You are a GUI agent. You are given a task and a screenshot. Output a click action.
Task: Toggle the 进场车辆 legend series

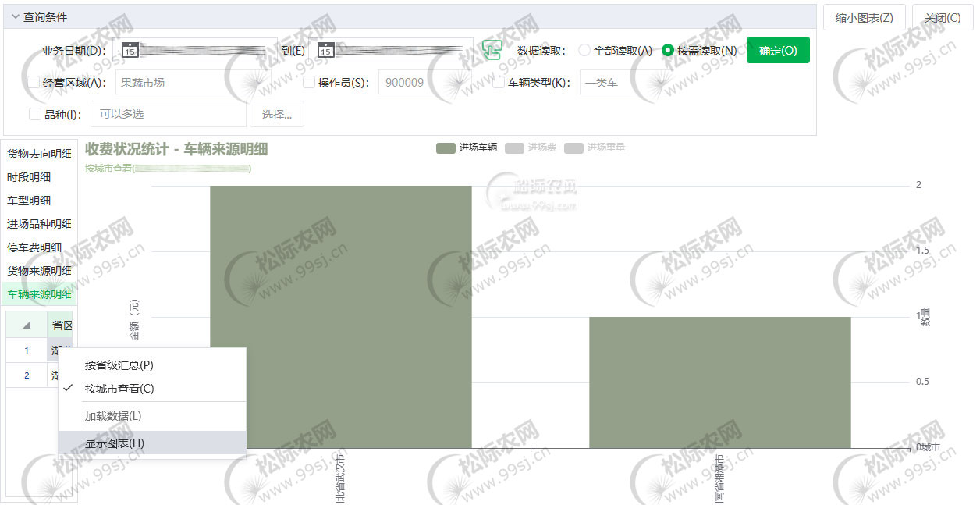tap(467, 148)
